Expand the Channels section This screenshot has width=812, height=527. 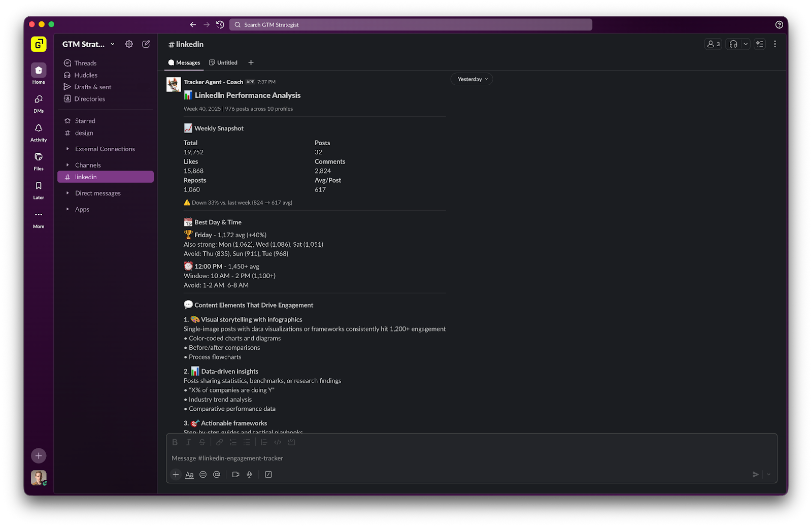click(x=88, y=165)
